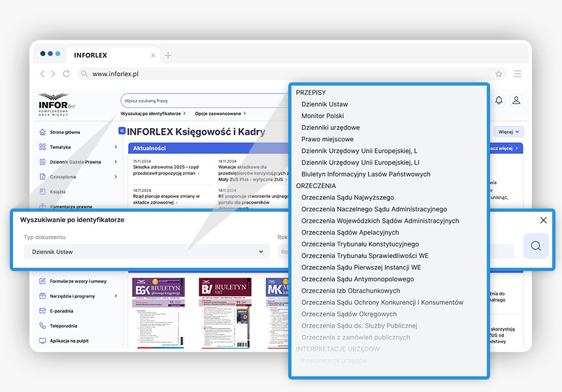This screenshot has width=562, height=392.
Task: Collapse sidebar with double-arrow icon
Action: [x=122, y=131]
